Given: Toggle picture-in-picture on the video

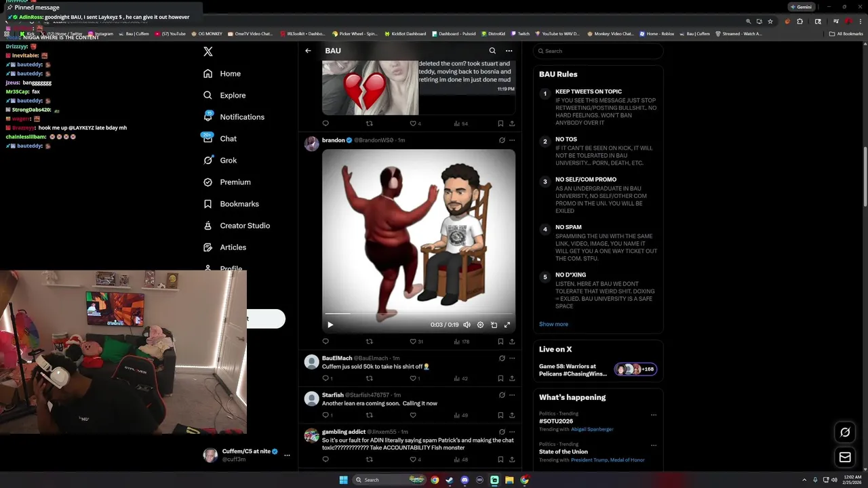Looking at the screenshot, I should coord(494,325).
